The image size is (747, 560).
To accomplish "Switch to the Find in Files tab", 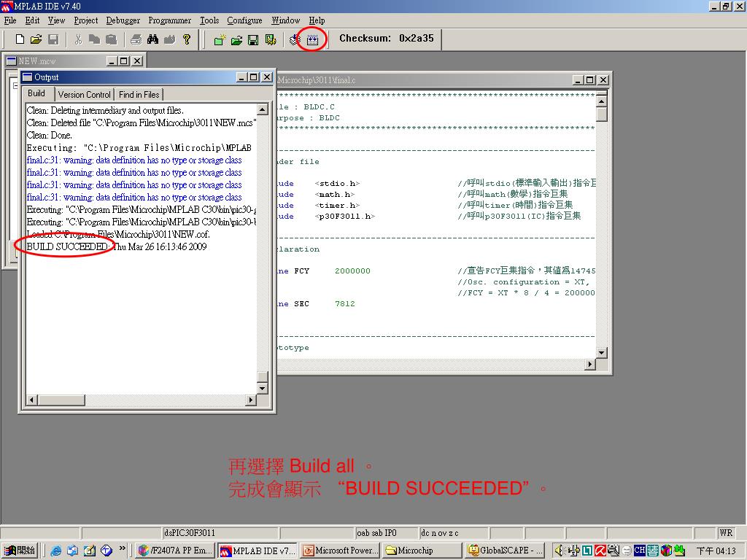I will click(139, 94).
